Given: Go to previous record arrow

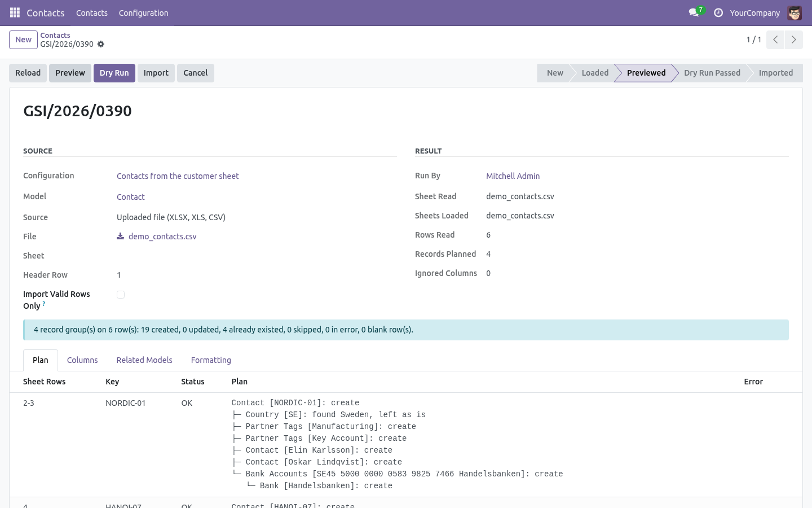Looking at the screenshot, I should click(775, 40).
